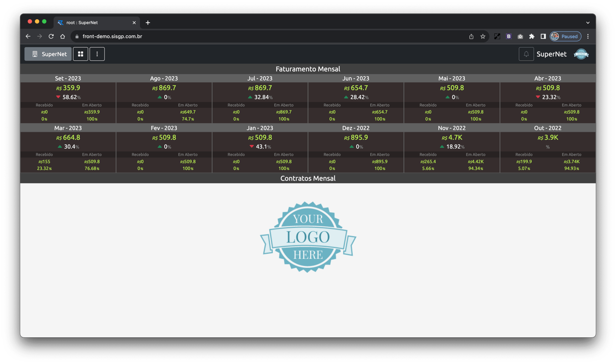The image size is (616, 364).
Task: Click the Set - 2023 billing card header
Action: pos(68,78)
